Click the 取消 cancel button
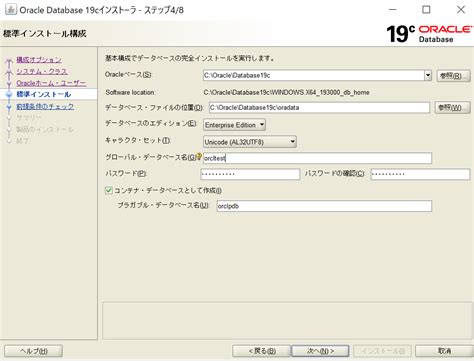The image size is (474, 361). pyautogui.click(x=444, y=351)
